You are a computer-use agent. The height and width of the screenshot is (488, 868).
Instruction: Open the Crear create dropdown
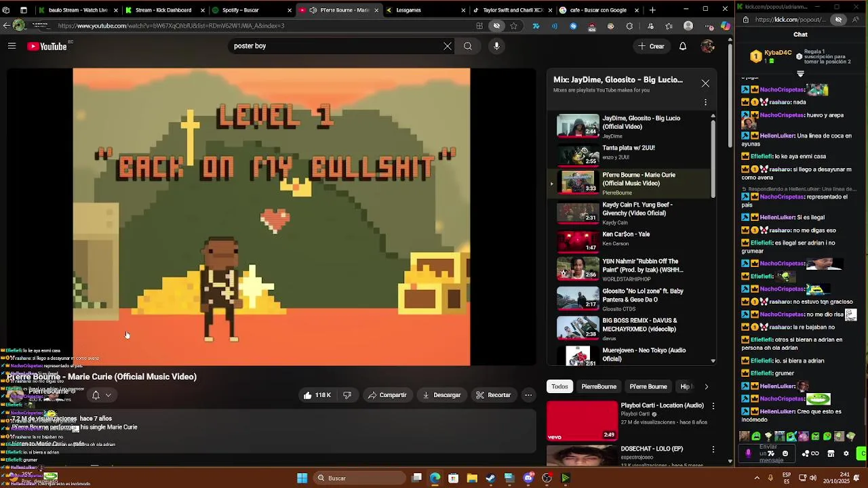click(x=650, y=46)
